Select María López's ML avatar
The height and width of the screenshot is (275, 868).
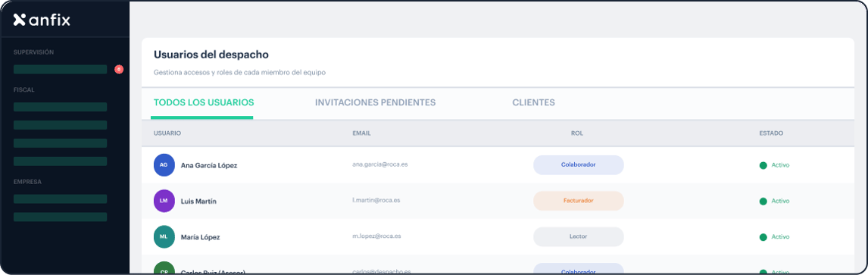(x=164, y=237)
